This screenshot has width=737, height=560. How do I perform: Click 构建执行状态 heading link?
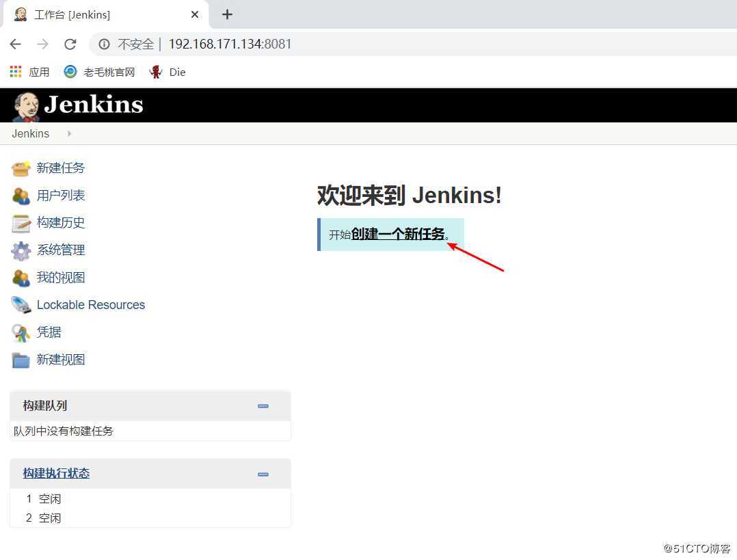[56, 473]
